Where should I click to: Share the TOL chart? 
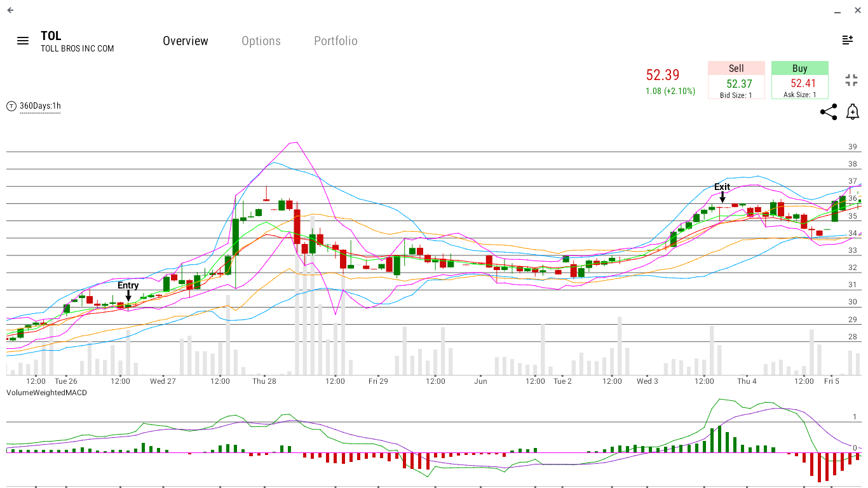(x=829, y=112)
